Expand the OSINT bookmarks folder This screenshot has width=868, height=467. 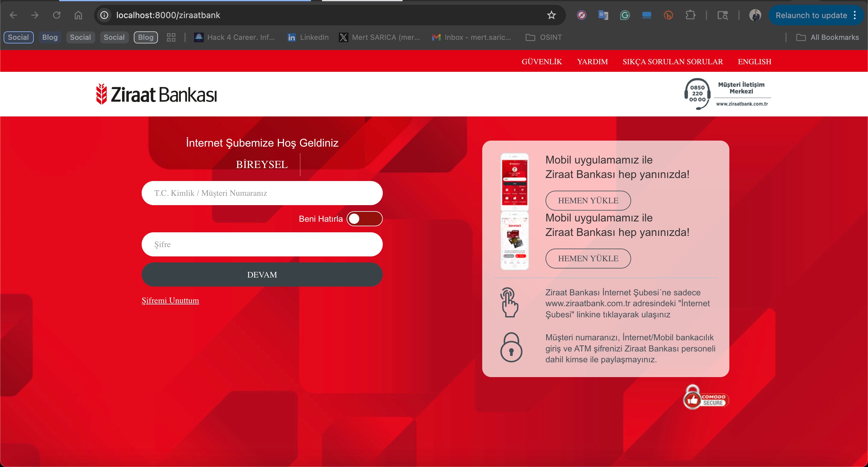(543, 37)
